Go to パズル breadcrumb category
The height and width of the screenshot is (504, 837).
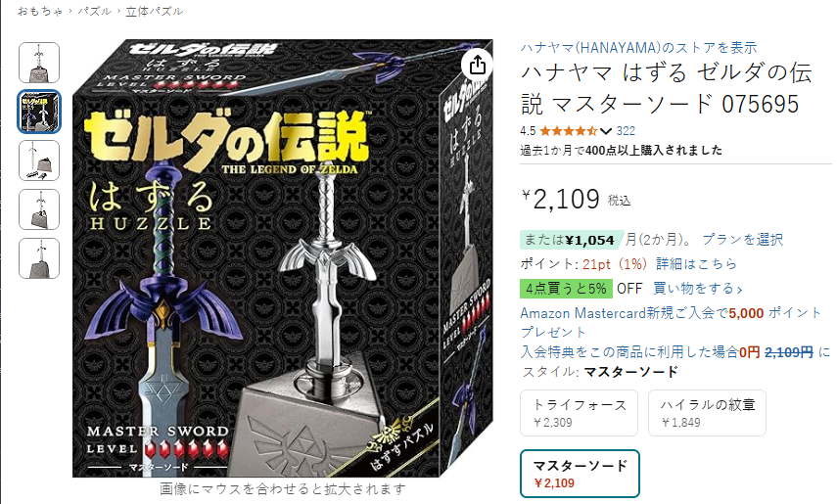pos(95,11)
